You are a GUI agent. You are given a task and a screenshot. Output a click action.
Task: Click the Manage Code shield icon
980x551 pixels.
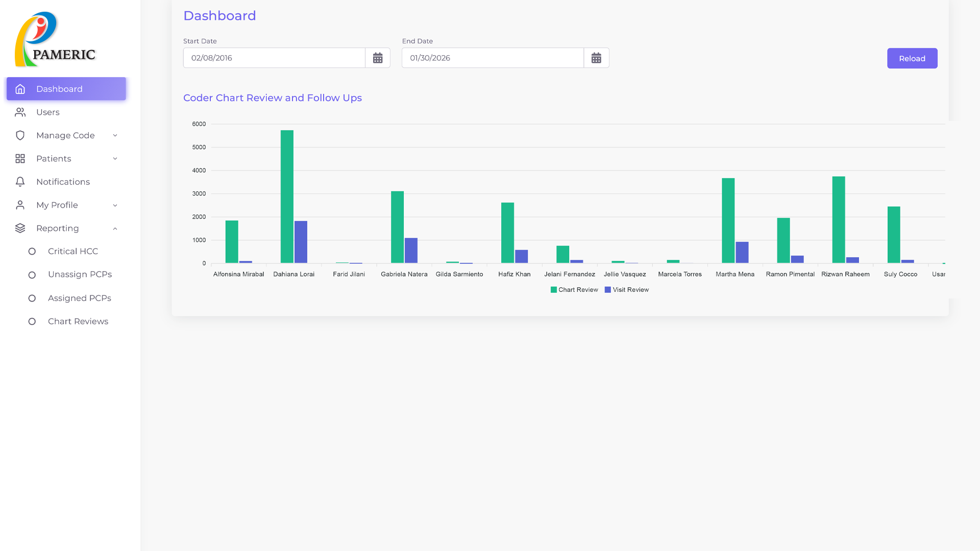20,136
